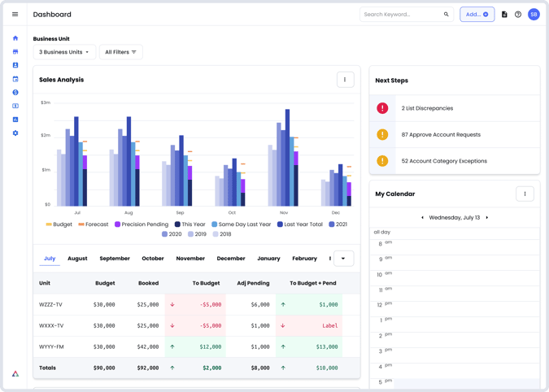Viewport: 549px width, 392px height.
Task: Toggle the Precision Pending legend series
Action: 142,224
